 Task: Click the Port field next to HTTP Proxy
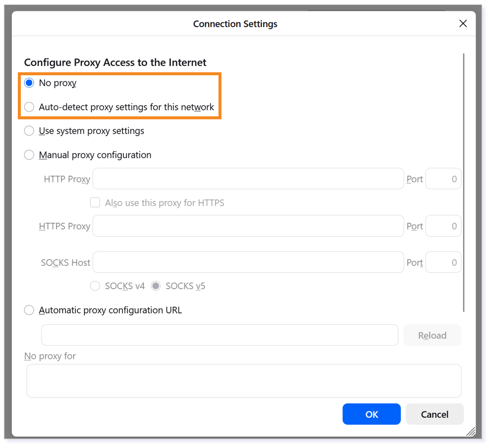[x=443, y=179]
